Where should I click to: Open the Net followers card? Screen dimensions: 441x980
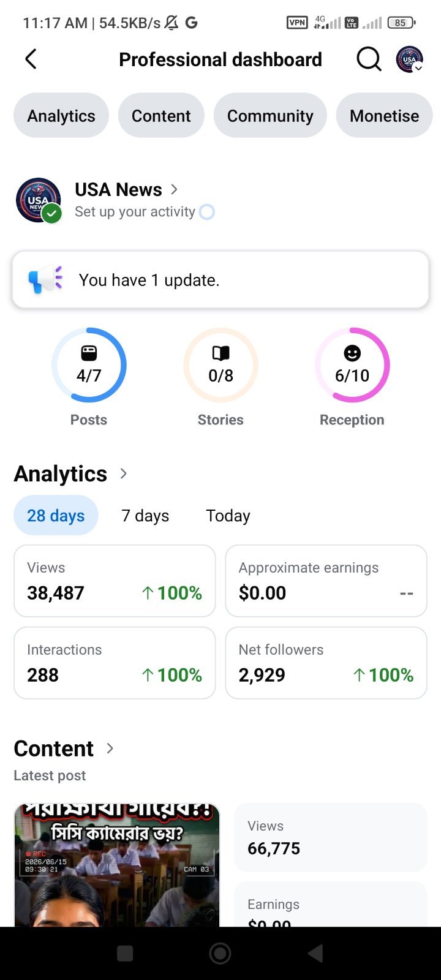coord(326,663)
